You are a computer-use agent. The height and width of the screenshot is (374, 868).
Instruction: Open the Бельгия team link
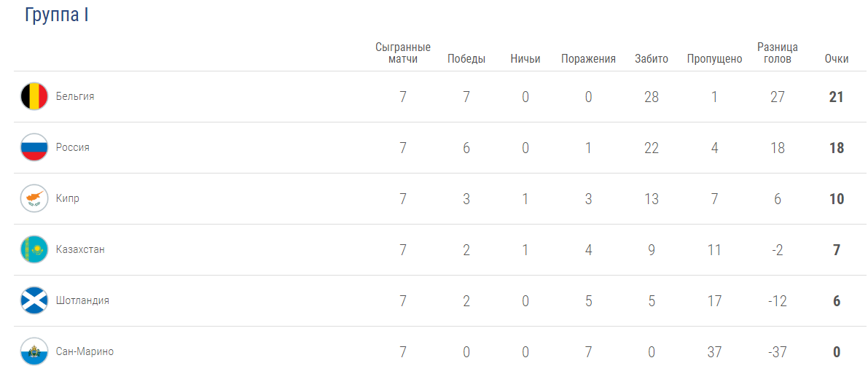tap(75, 96)
